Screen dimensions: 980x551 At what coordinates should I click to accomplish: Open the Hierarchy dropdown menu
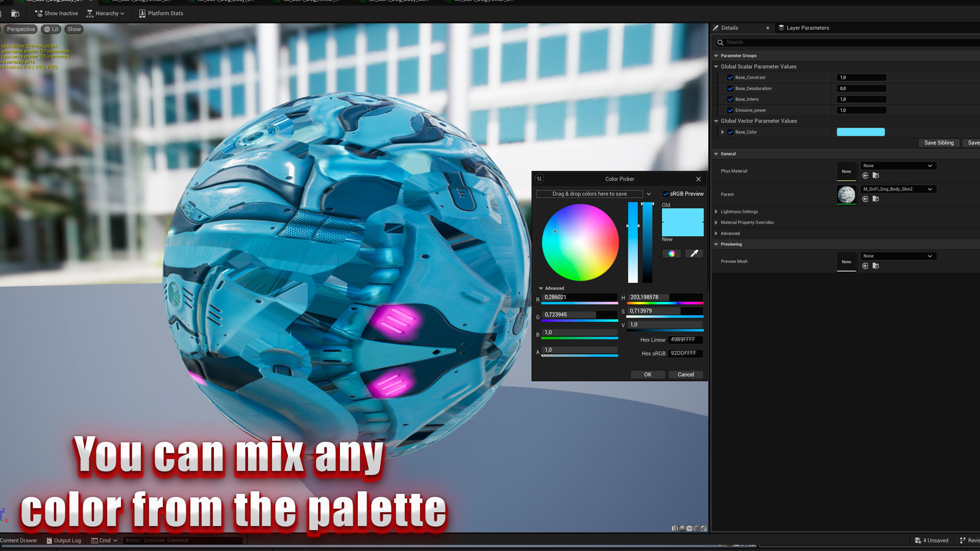coord(105,13)
